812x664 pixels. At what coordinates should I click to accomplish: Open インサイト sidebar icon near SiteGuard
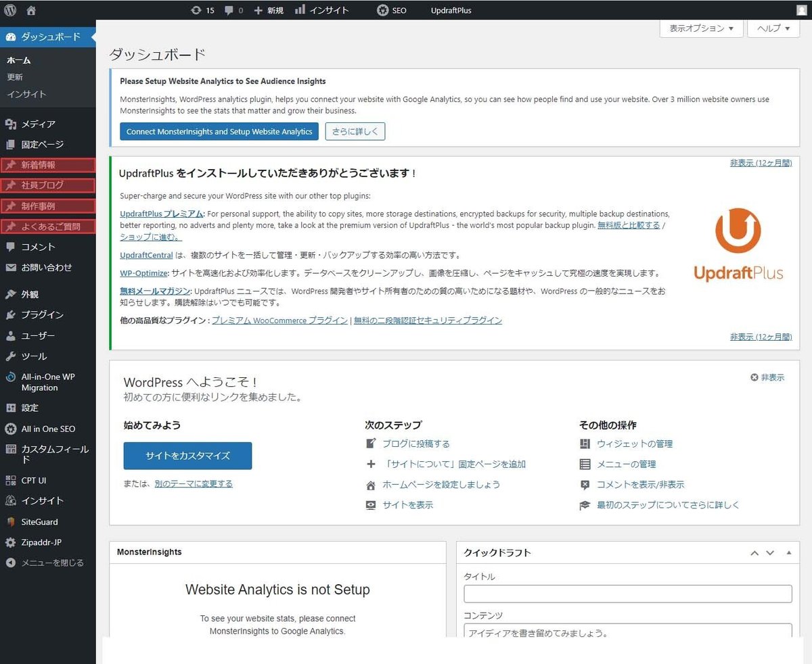click(10, 500)
